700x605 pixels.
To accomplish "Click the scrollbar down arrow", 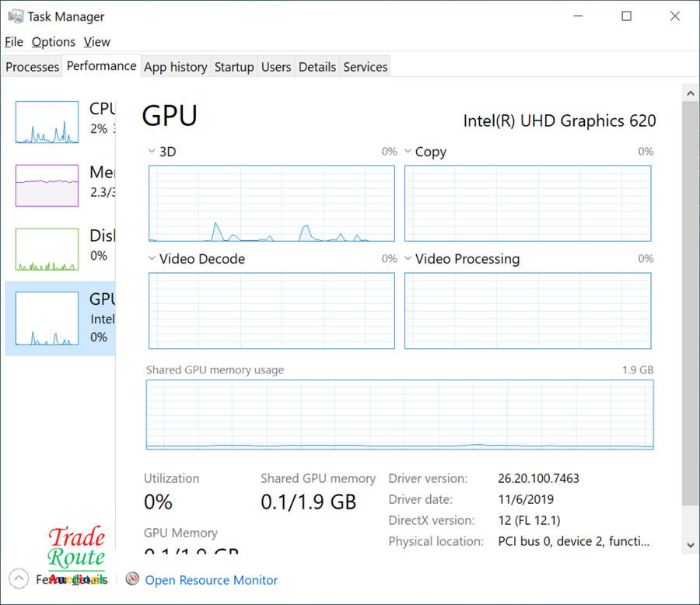I will (690, 544).
